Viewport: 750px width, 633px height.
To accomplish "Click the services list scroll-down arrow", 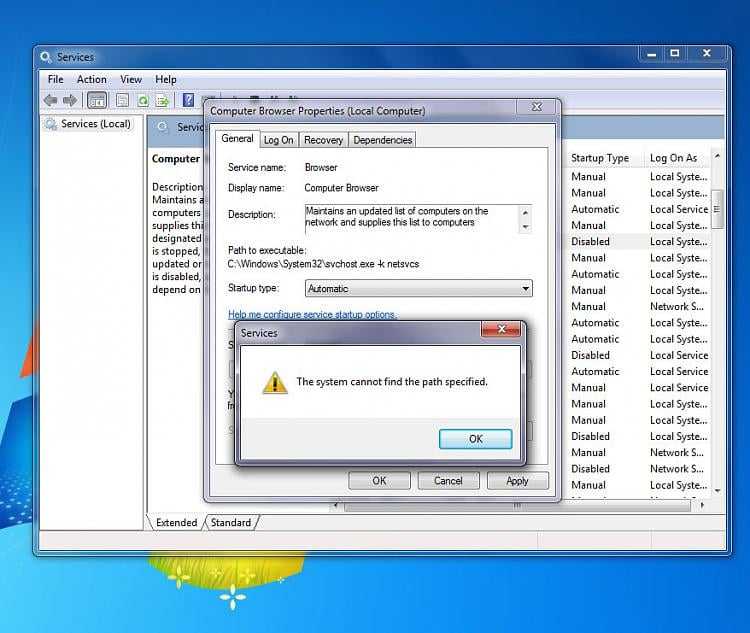I will tap(717, 491).
